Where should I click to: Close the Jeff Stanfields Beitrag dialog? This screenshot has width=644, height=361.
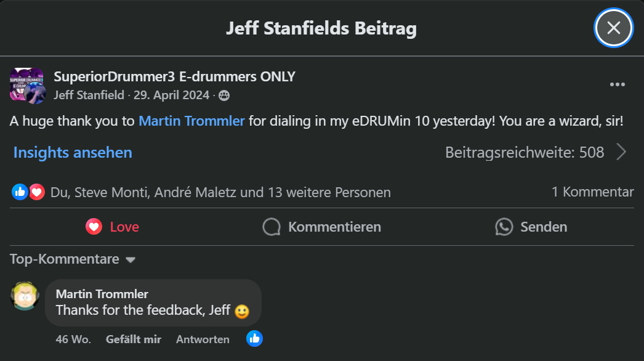(x=613, y=28)
